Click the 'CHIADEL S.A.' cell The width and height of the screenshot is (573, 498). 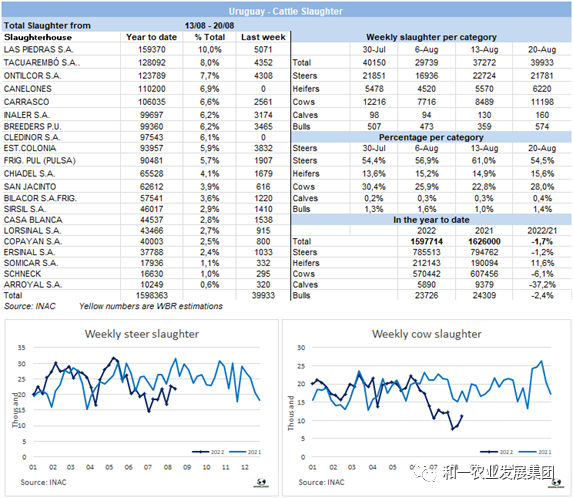[29, 174]
